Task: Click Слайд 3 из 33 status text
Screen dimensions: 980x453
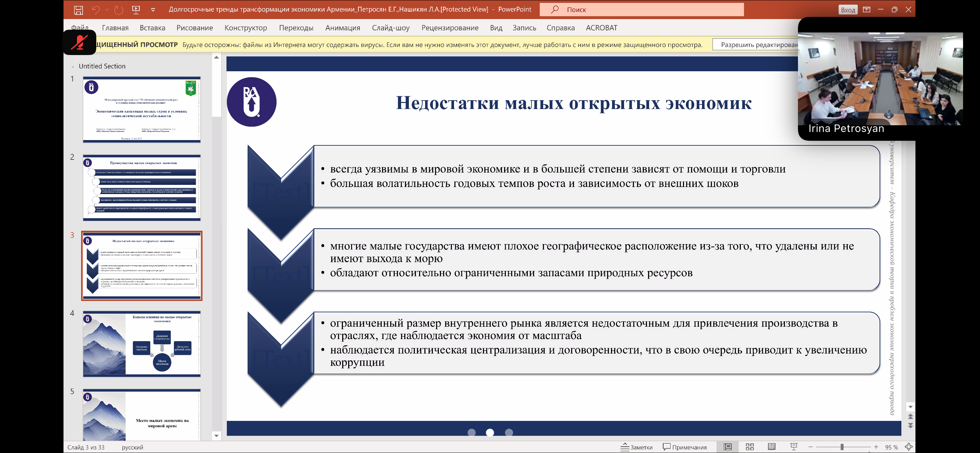Action: pos(86,447)
